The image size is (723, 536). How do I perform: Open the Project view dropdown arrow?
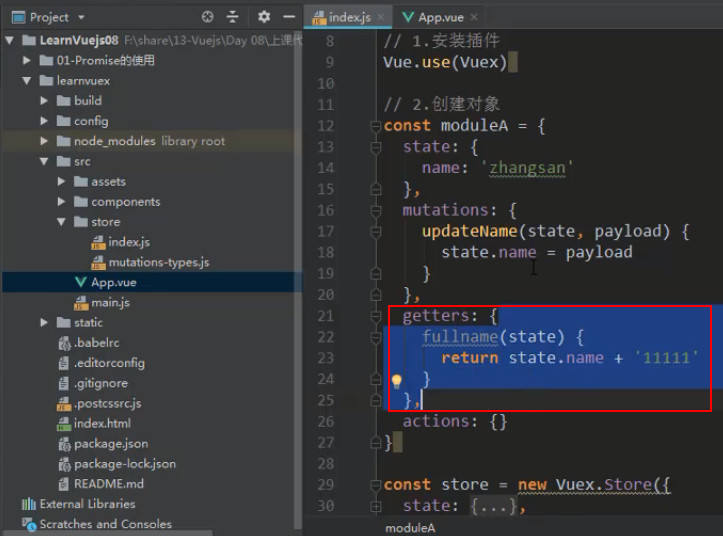coord(81,18)
